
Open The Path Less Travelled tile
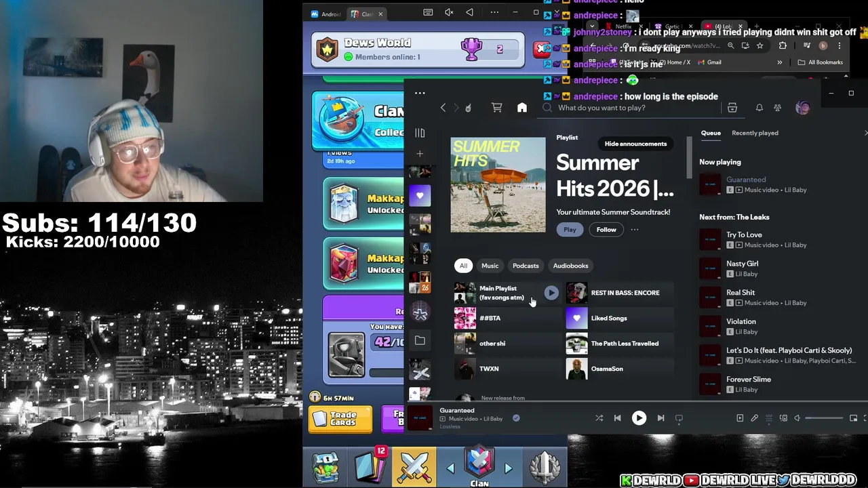pos(619,344)
